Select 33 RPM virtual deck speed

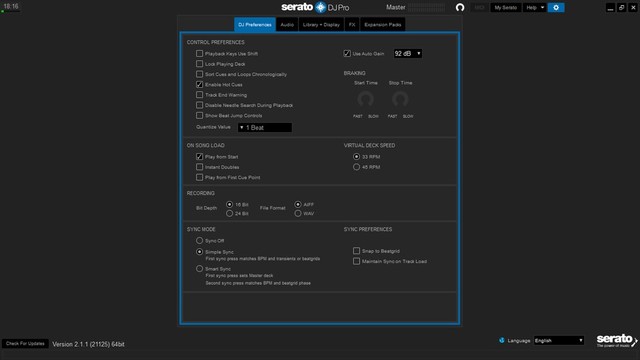click(356, 157)
